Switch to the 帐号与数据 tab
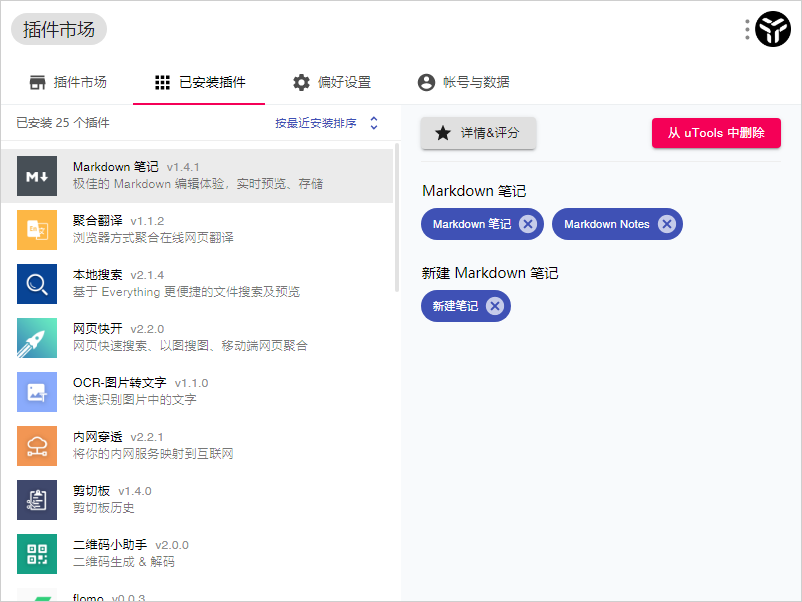802x602 pixels. coord(464,82)
